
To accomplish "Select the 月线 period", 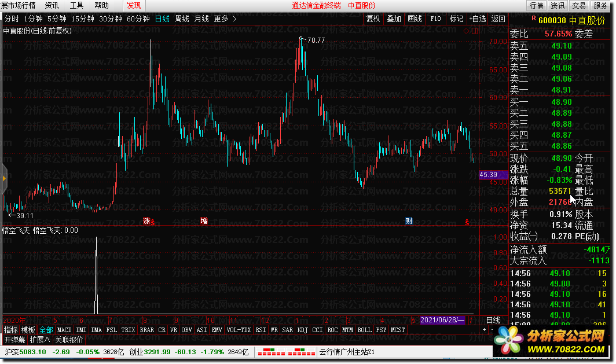I will coord(201,19).
